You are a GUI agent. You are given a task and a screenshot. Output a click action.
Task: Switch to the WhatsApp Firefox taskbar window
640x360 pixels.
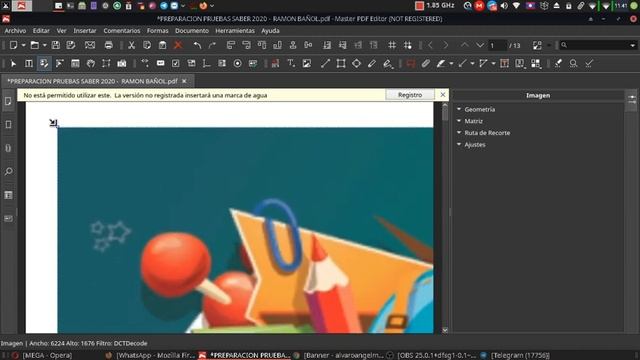point(149,356)
